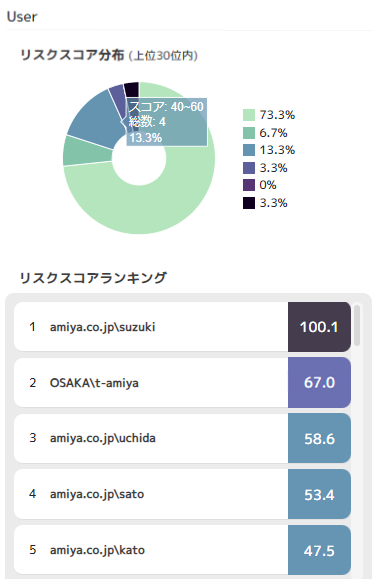Click the User section header
Viewport: 373px width, 579px height.
point(22,17)
